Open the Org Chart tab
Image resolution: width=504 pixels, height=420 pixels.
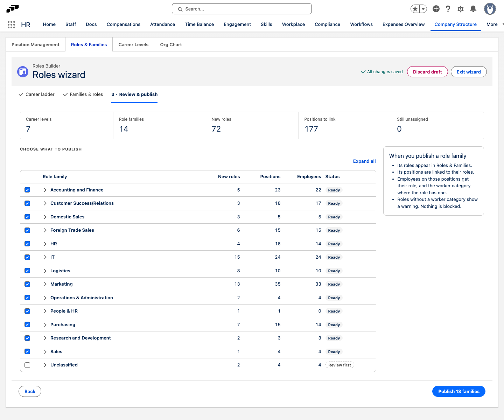(171, 44)
